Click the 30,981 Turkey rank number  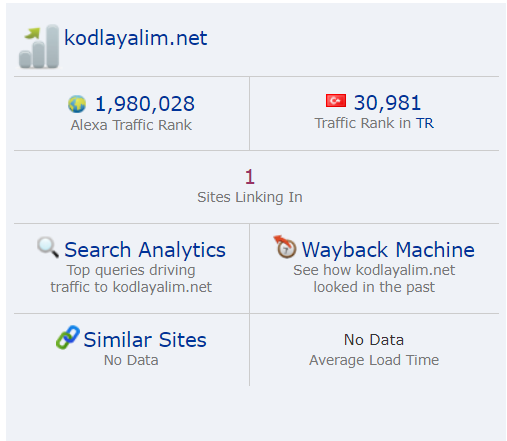(x=387, y=102)
